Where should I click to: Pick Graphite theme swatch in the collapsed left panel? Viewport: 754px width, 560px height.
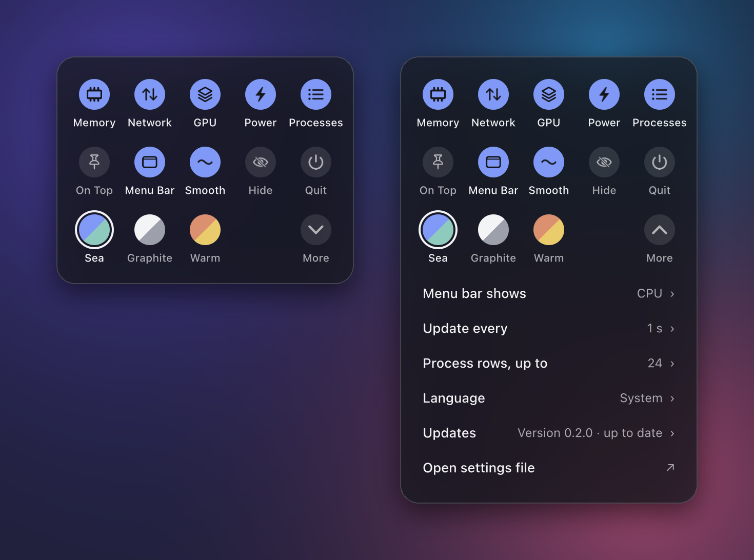click(x=150, y=230)
